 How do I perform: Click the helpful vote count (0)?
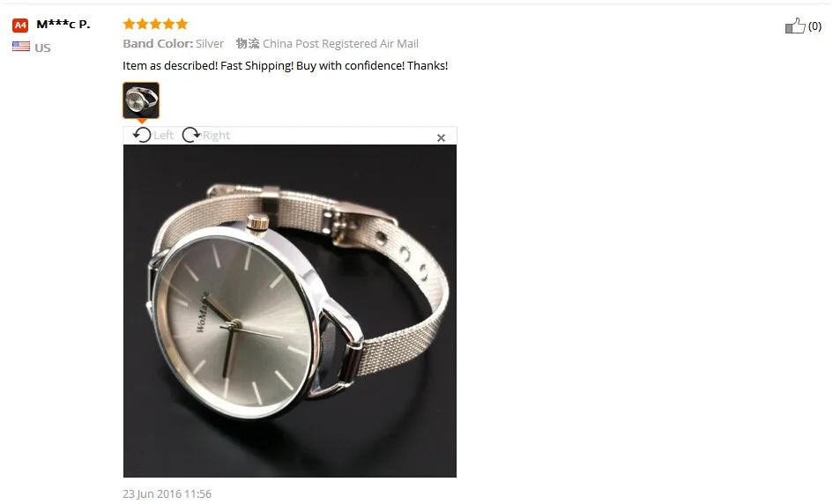click(x=814, y=26)
